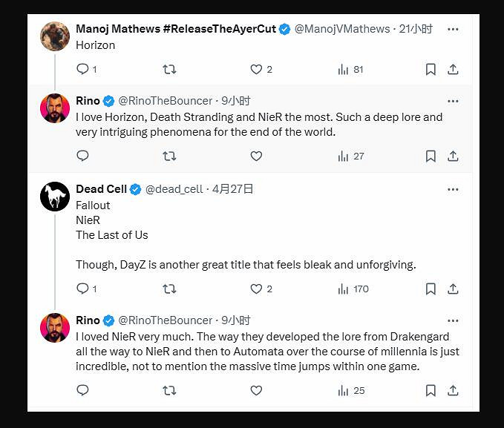Open more options on Dead Cell's tweet

[453, 189]
